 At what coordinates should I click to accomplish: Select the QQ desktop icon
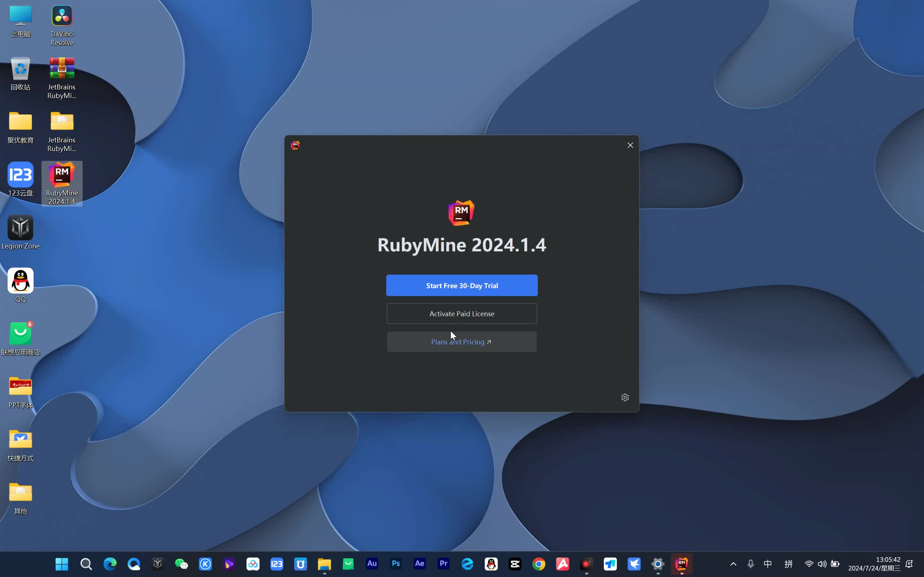click(x=21, y=285)
